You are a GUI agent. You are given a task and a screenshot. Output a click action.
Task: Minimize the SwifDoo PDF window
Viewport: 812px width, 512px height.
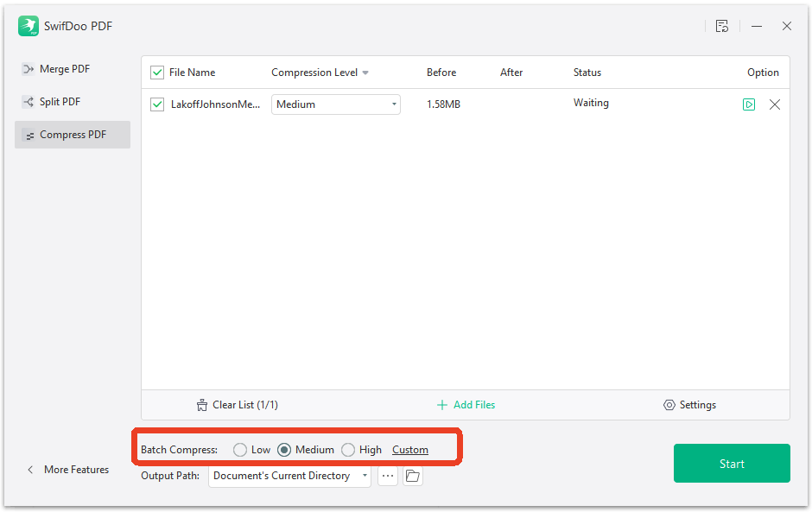click(757, 26)
